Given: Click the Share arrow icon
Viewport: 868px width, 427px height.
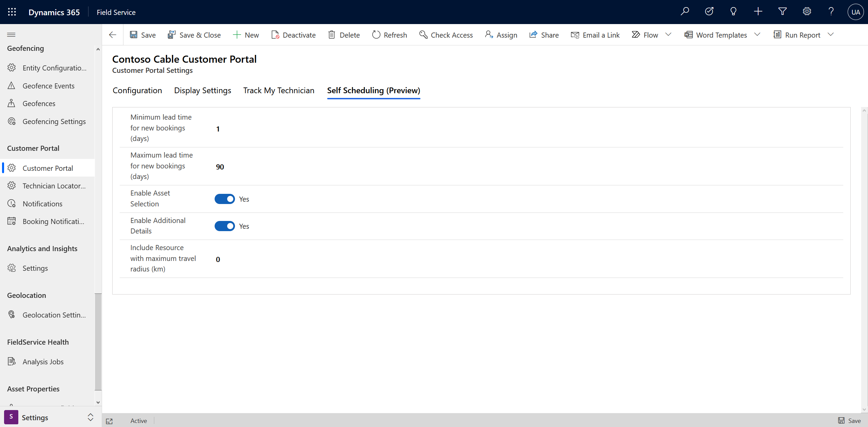Looking at the screenshot, I should 533,35.
